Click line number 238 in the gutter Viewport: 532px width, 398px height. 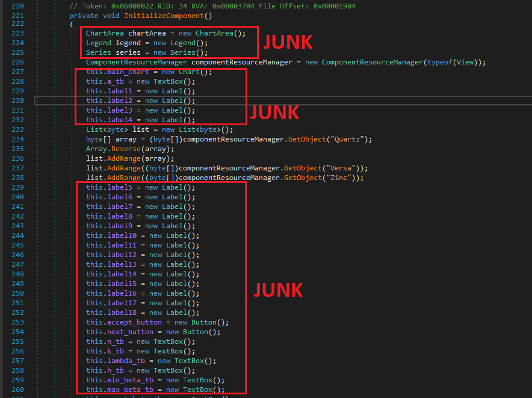click(17, 178)
